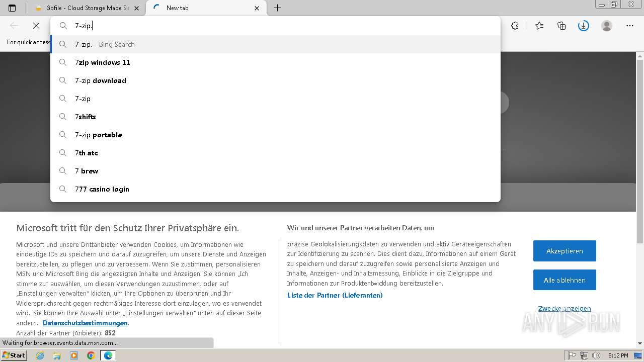The width and height of the screenshot is (644, 362).
Task: Open media player taskbar icon
Action: (74, 355)
